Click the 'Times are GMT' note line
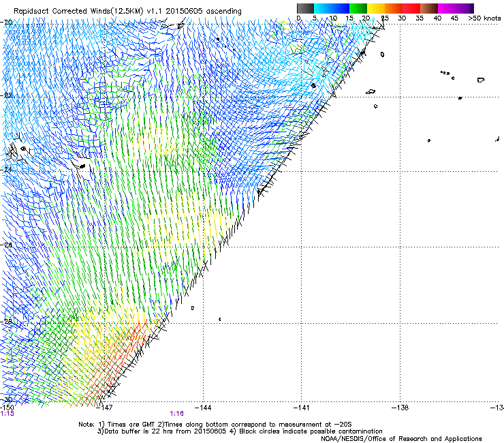This screenshot has width=504, height=443. tap(215, 425)
